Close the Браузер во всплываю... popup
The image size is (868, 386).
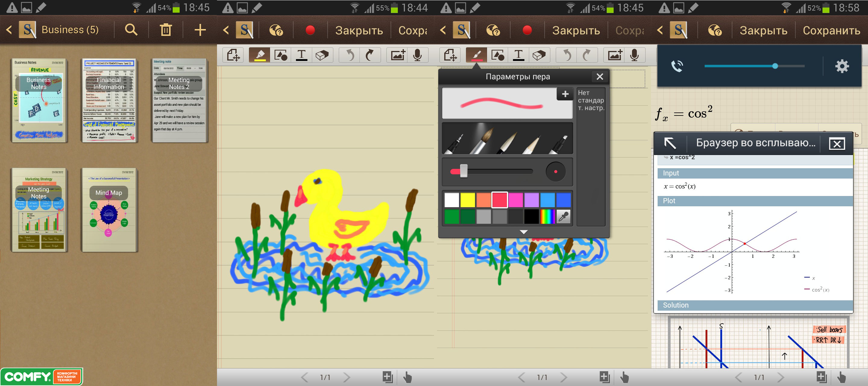[x=837, y=144]
